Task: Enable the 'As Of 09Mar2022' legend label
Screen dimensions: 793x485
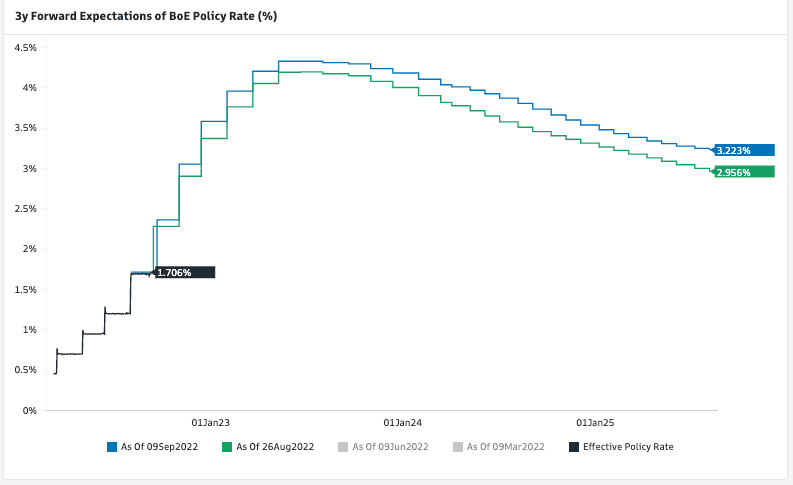Action: 505,446
